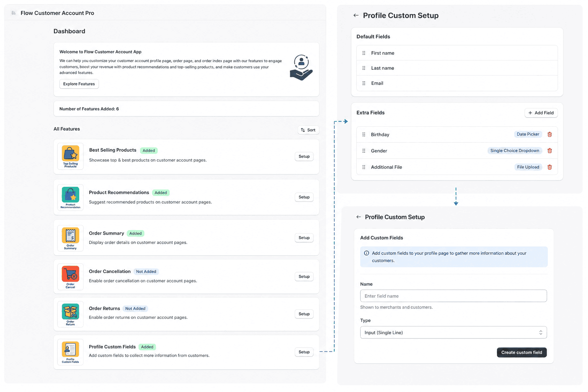
Task: Grab the drag handle for Last name
Action: tap(364, 68)
